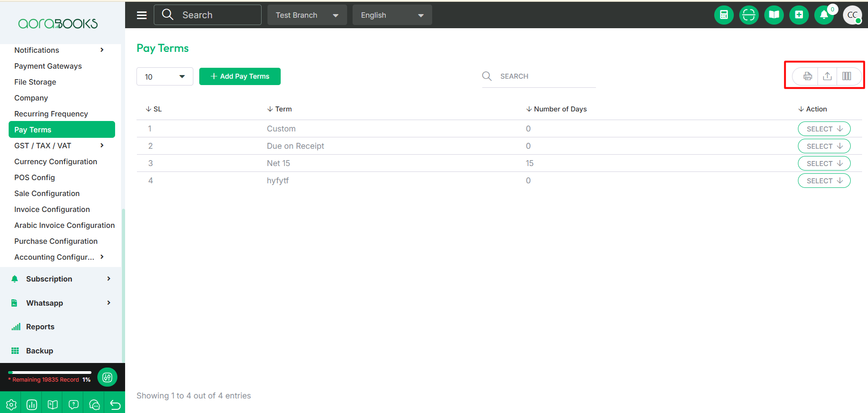The height and width of the screenshot is (413, 868).
Task: Expand the Whatsapp menu
Action: pyautogui.click(x=109, y=303)
